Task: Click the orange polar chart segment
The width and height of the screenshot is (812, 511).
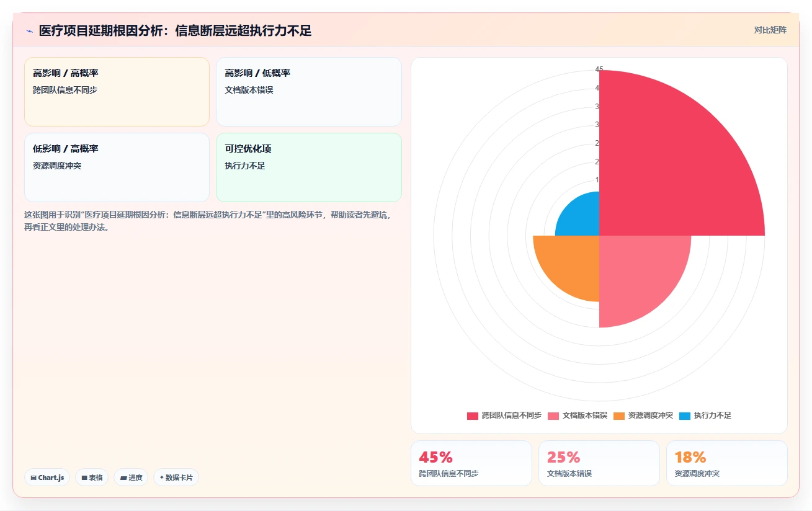Action: (x=572, y=263)
